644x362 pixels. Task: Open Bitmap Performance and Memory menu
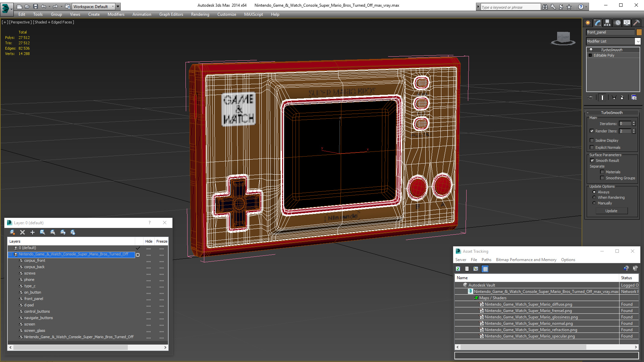click(x=526, y=260)
